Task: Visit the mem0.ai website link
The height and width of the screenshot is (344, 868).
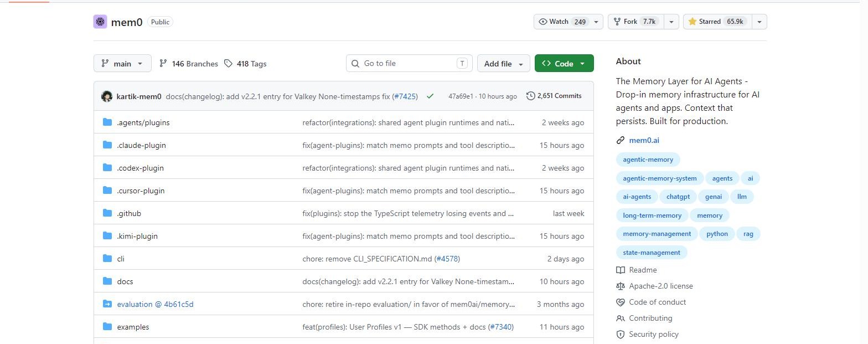Action: click(x=644, y=140)
